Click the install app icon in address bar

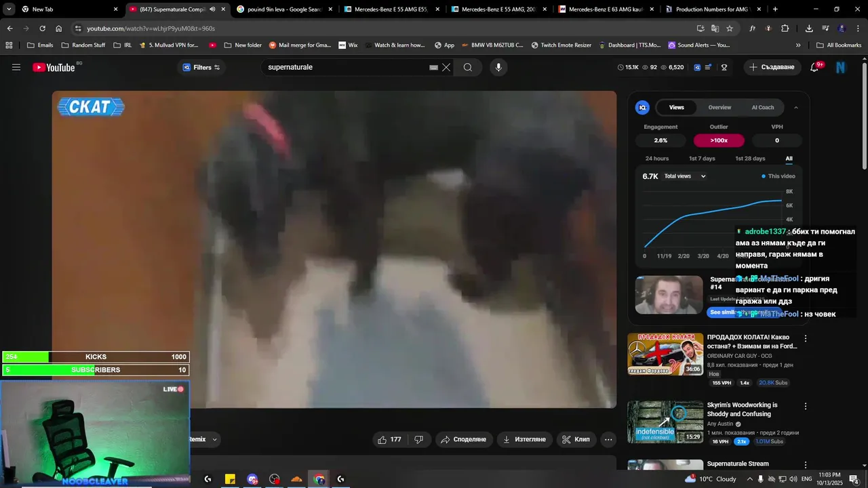[x=701, y=28]
